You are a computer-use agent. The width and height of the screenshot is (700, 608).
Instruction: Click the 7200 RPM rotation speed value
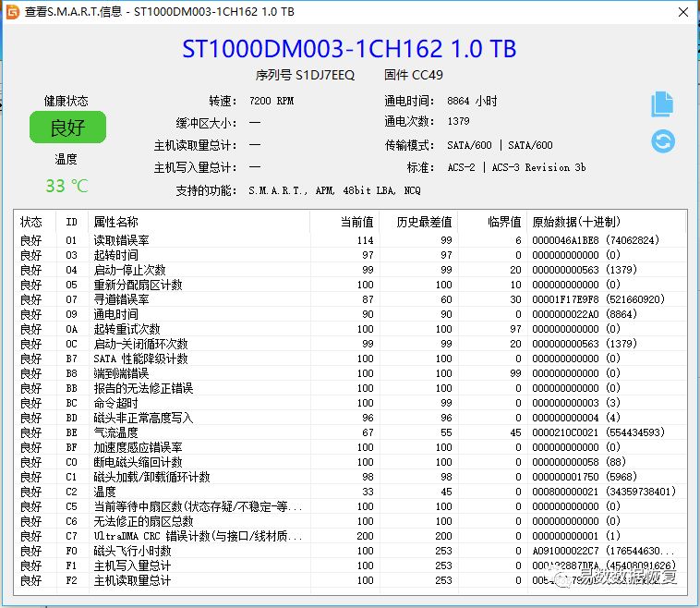click(x=272, y=101)
